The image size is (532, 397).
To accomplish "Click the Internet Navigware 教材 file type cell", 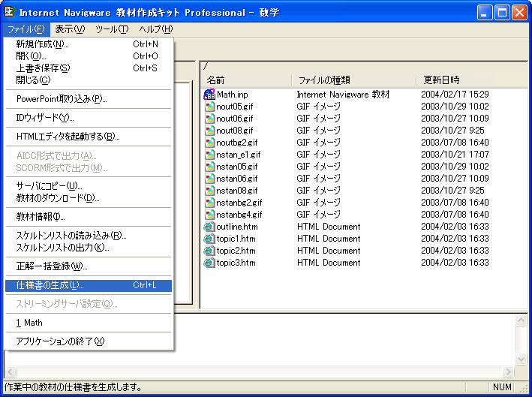I will 343,95.
